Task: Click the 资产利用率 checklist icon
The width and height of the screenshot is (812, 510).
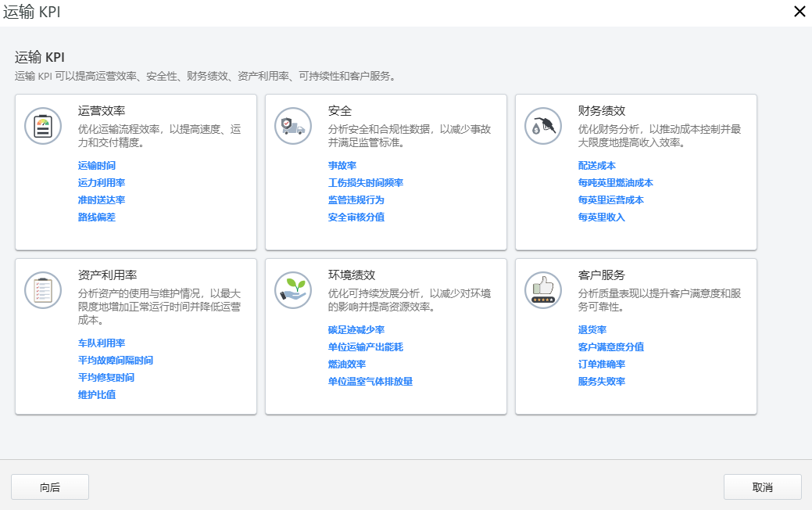Action: (x=43, y=289)
